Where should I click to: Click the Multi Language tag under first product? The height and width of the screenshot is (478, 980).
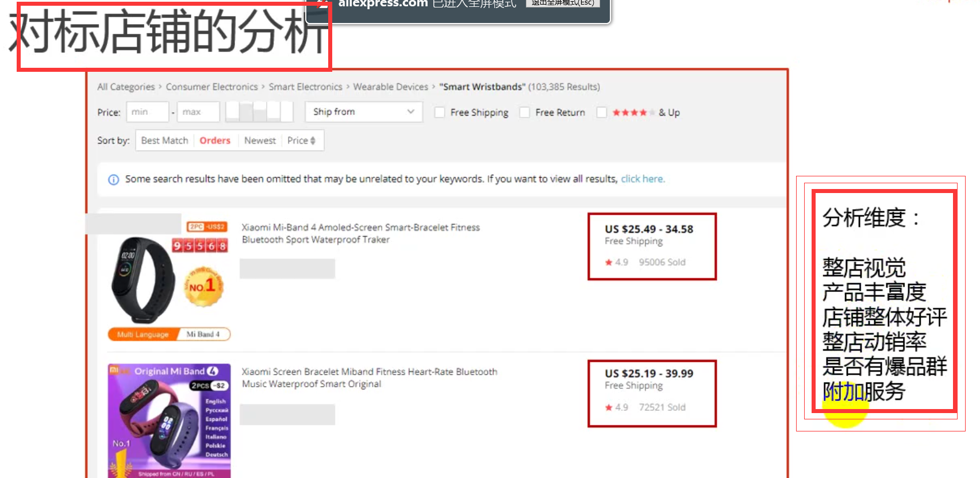click(x=143, y=334)
